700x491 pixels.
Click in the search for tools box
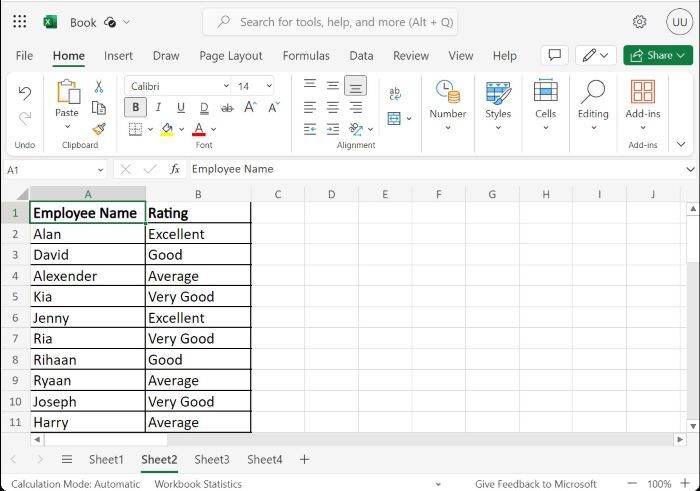click(x=330, y=22)
